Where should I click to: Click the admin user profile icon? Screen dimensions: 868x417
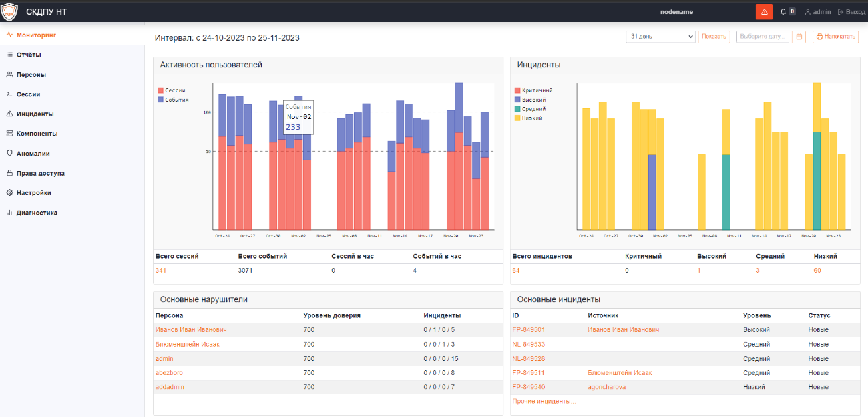pos(808,12)
